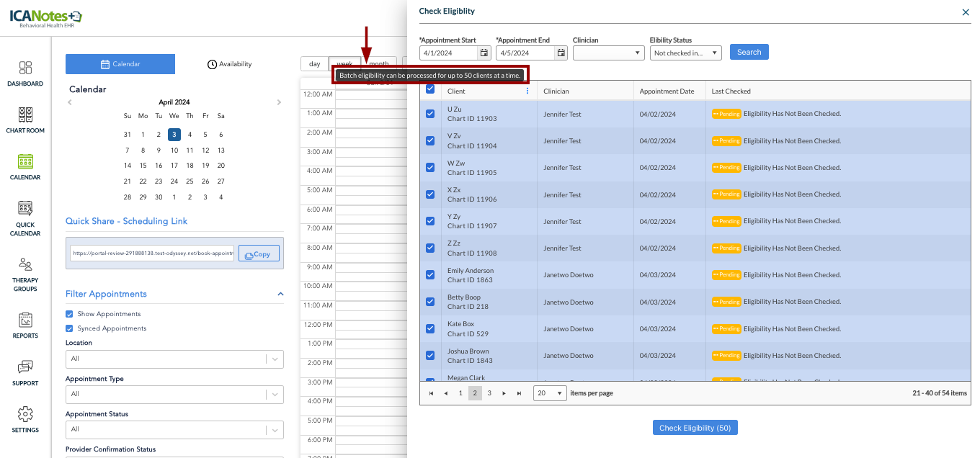
Task: Change the items per page dropdown
Action: (550, 393)
